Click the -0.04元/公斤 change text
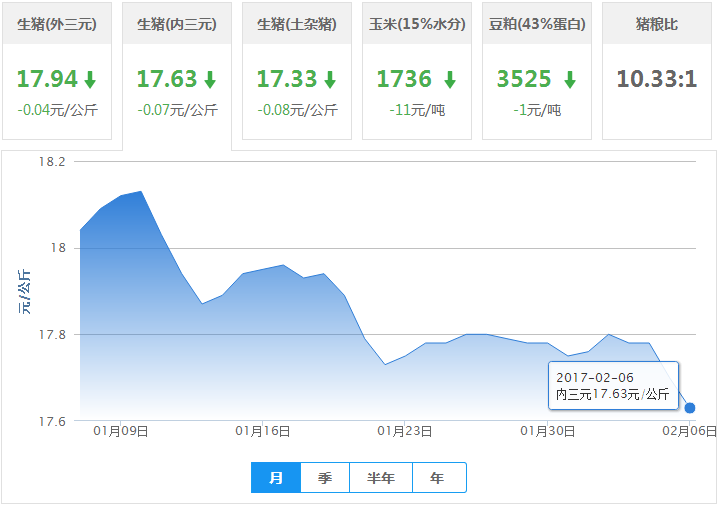This screenshot has height=508, width=721. tap(57, 110)
